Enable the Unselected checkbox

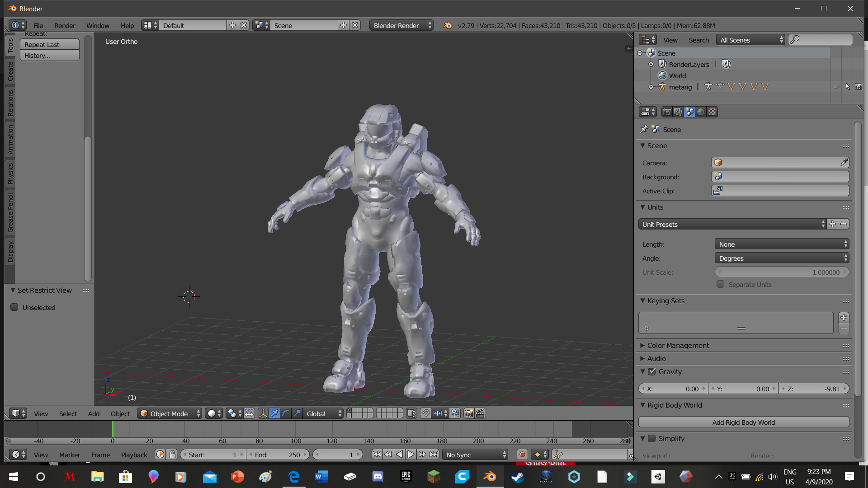14,307
